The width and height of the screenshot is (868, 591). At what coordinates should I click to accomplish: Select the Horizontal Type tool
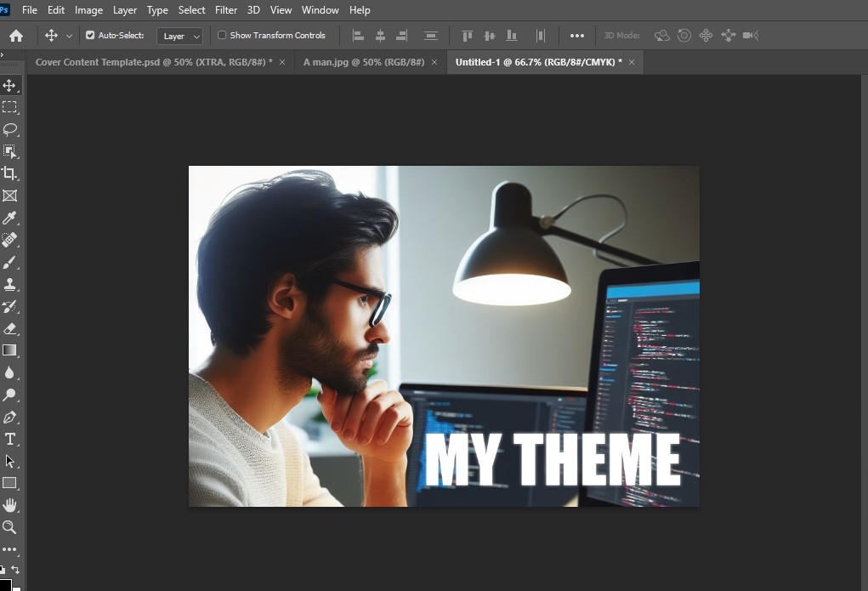pyautogui.click(x=9, y=439)
